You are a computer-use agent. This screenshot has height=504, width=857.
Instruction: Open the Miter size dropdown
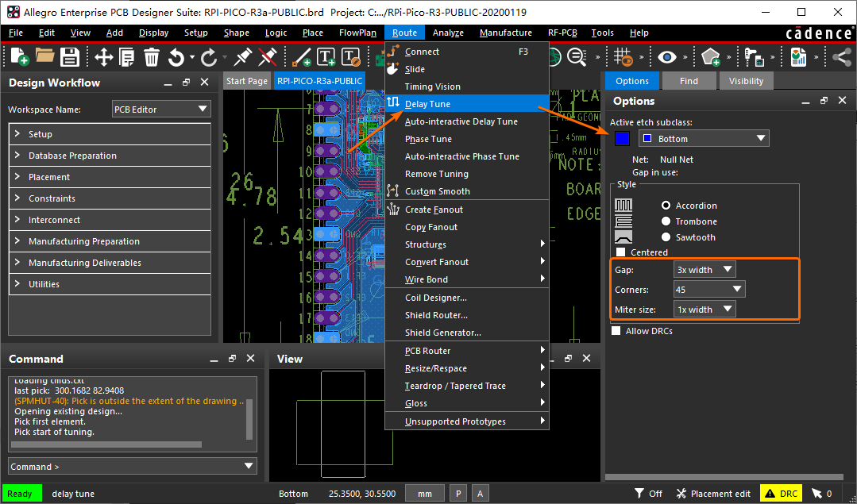click(704, 310)
